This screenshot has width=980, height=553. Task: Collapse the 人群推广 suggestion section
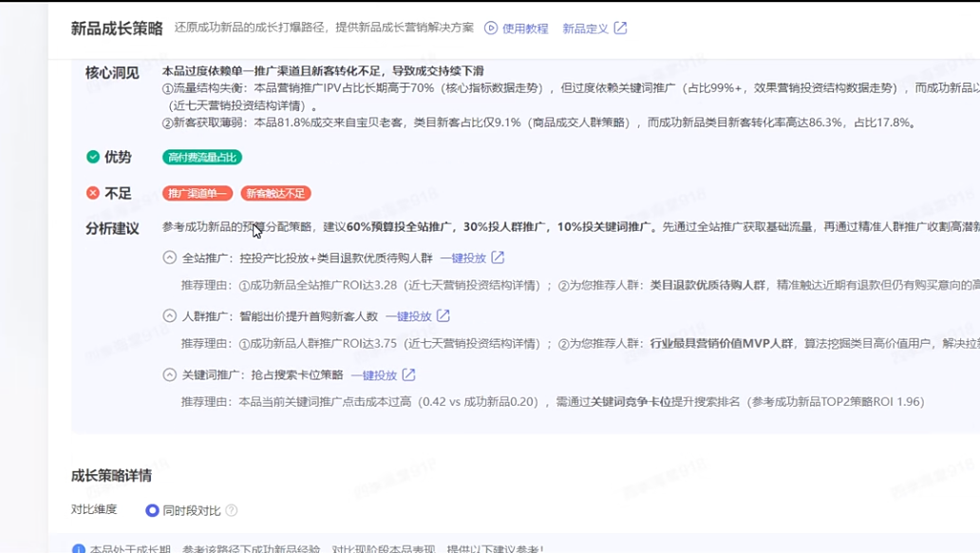169,315
